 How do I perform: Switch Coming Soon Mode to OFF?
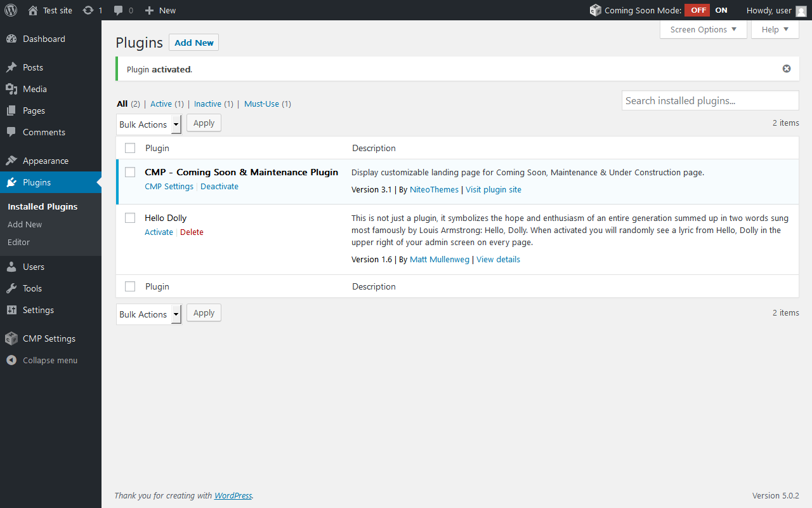tap(697, 10)
